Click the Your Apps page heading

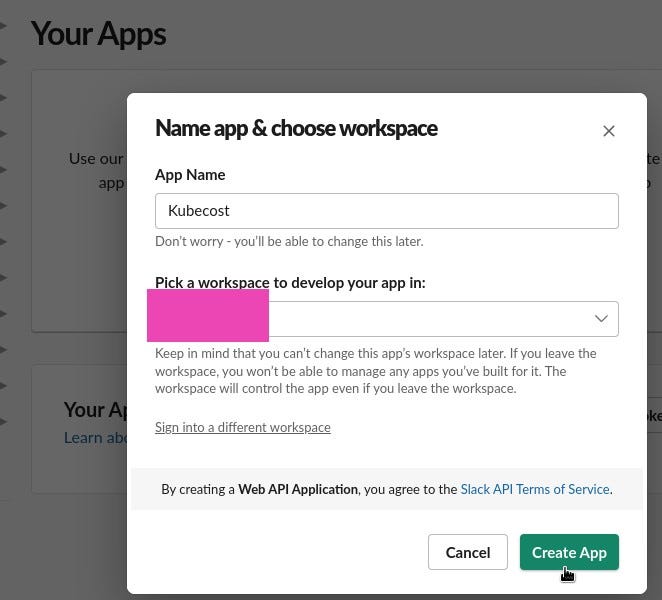point(99,34)
